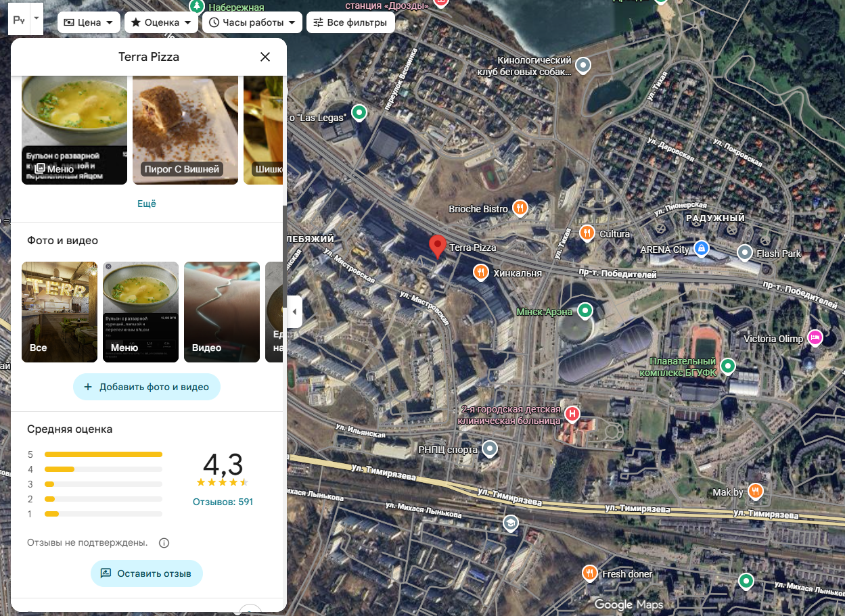
Task: Click the 4-star rating bar
Action: [x=104, y=469]
